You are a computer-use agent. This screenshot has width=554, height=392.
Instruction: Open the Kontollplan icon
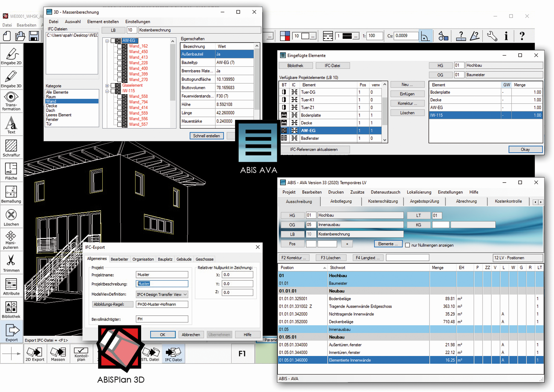coord(81,354)
